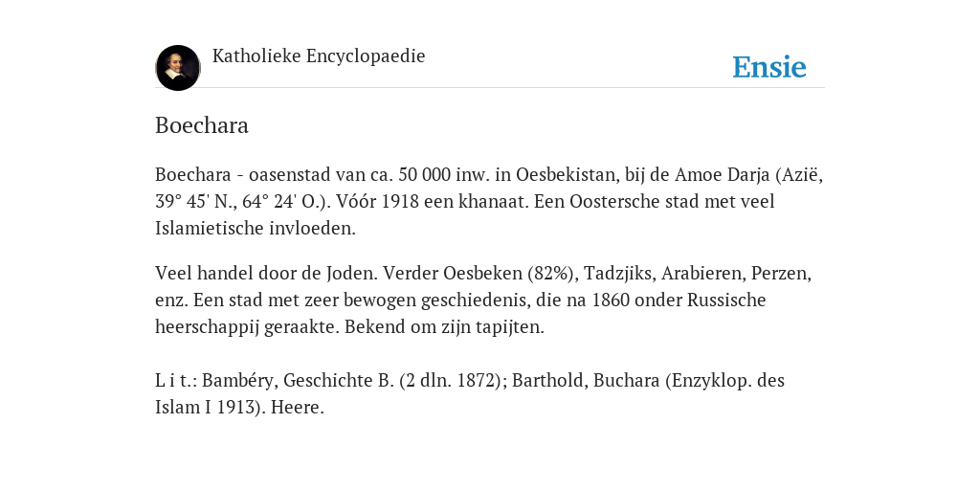This screenshot has width=980, height=490.
Task: Click the Ensie logo
Action: 769,68
